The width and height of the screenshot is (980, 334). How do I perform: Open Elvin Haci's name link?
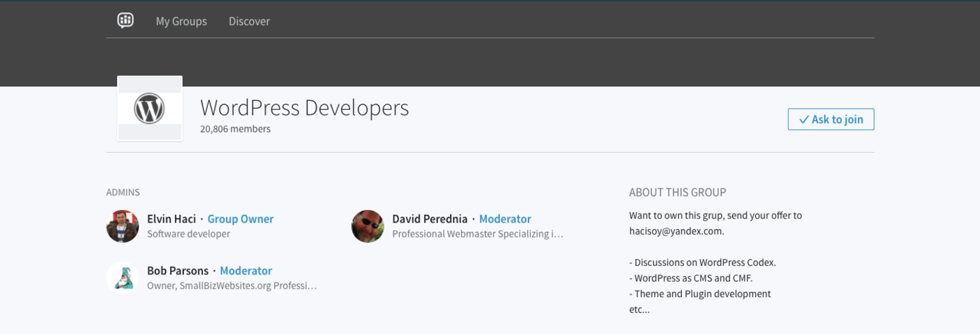[171, 218]
